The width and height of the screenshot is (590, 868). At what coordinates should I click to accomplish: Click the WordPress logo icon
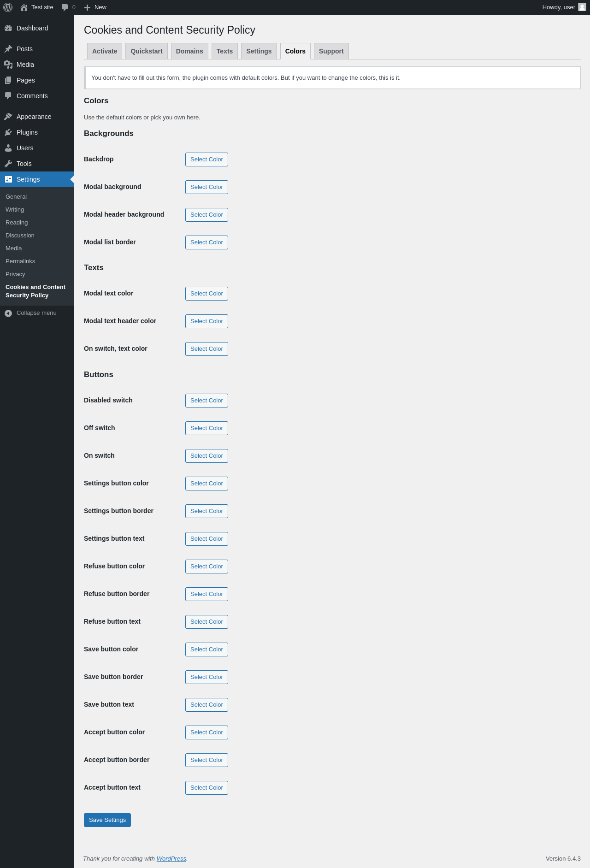point(8,7)
